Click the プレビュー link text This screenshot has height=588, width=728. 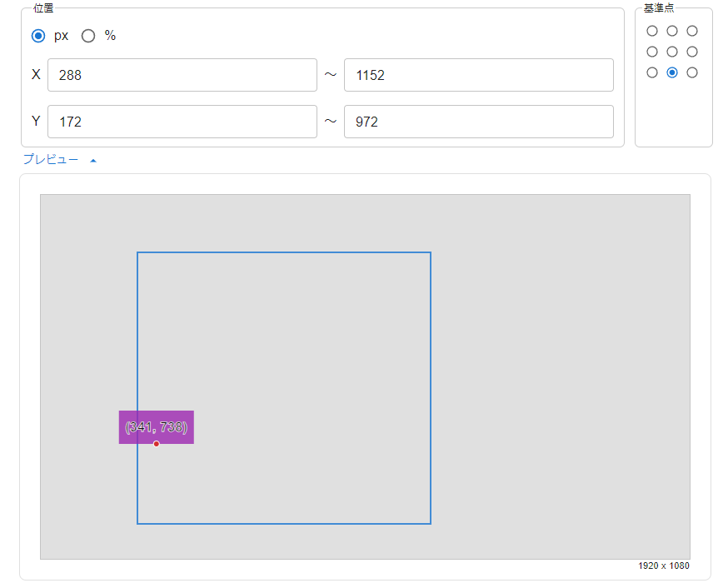pyautogui.click(x=51, y=160)
